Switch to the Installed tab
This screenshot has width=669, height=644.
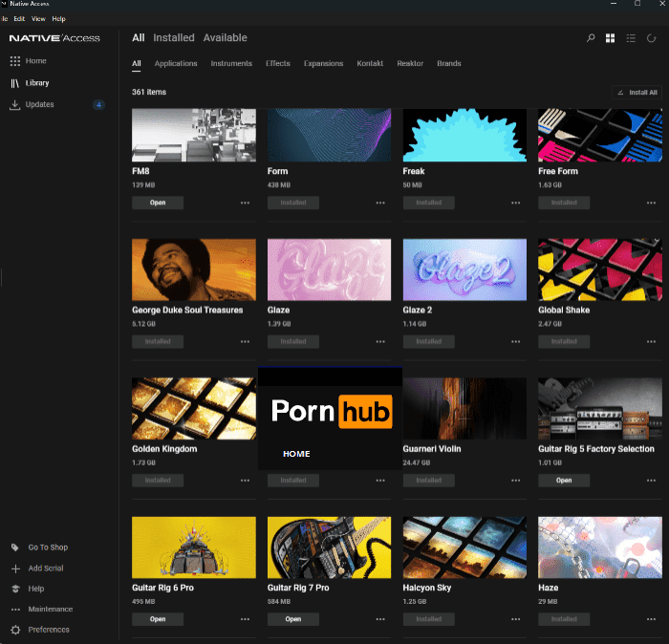(174, 38)
